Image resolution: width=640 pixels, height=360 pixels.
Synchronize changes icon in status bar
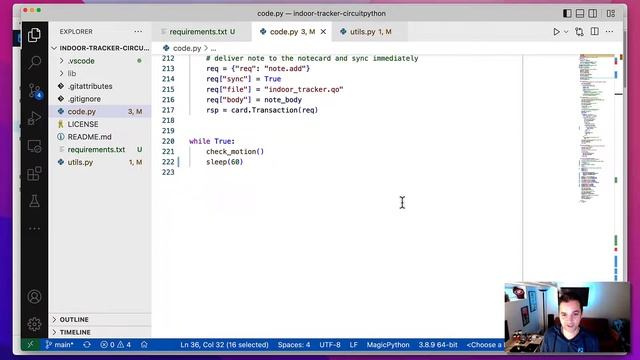click(x=87, y=345)
